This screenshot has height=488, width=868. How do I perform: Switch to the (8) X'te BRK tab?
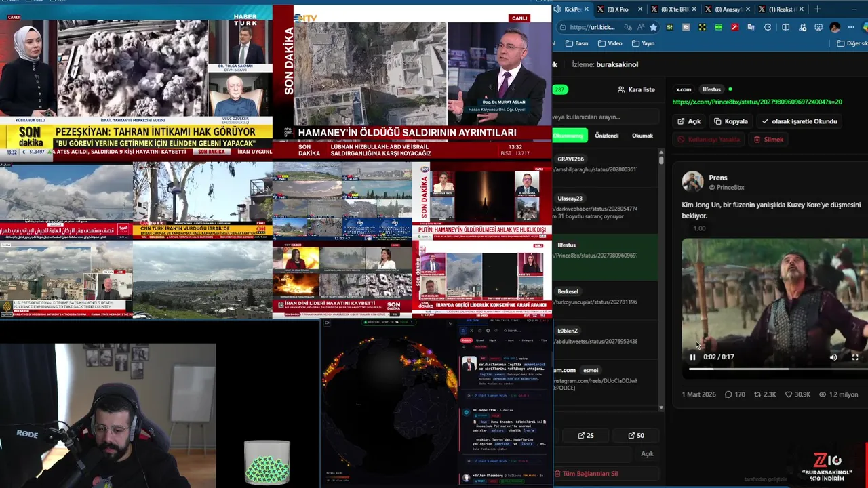674,9
